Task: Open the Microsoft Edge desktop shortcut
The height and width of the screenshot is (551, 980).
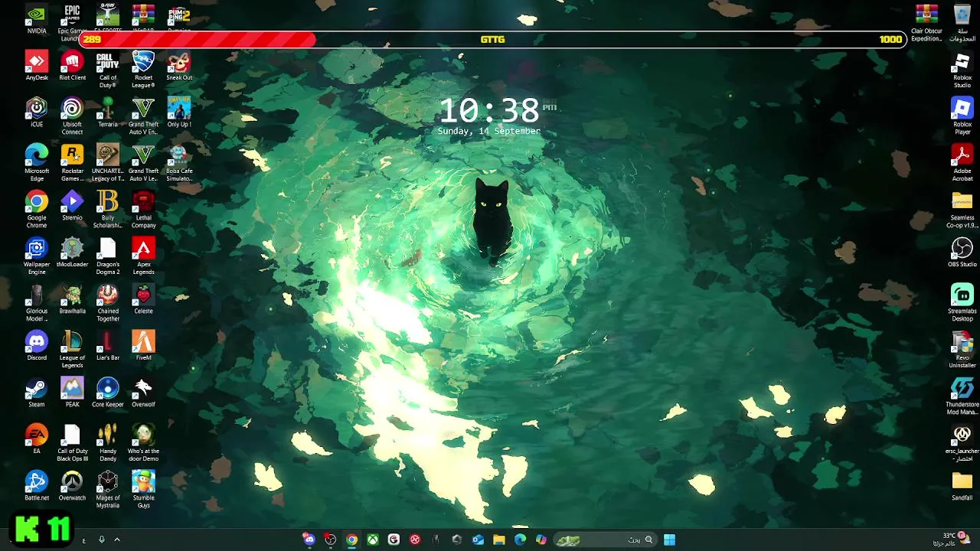Action: pyautogui.click(x=36, y=163)
